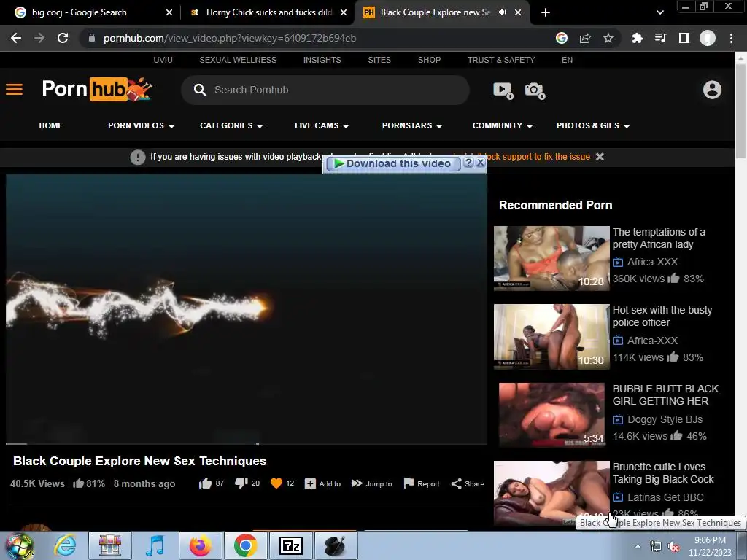The height and width of the screenshot is (560, 747).
Task: Click the orange heart favorite icon
Action: point(276,483)
